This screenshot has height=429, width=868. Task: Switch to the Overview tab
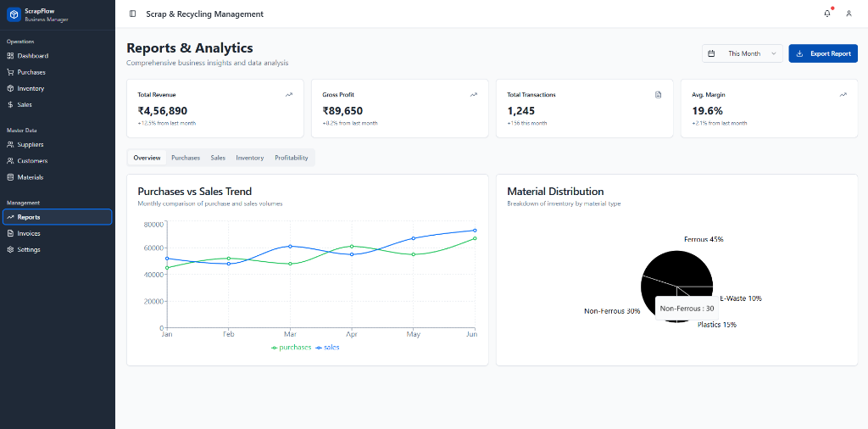pos(147,158)
